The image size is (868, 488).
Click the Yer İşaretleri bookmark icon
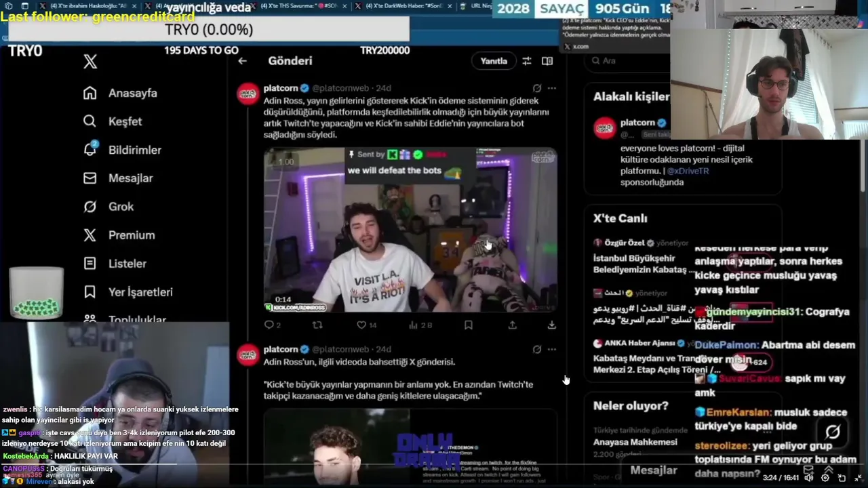click(x=90, y=292)
